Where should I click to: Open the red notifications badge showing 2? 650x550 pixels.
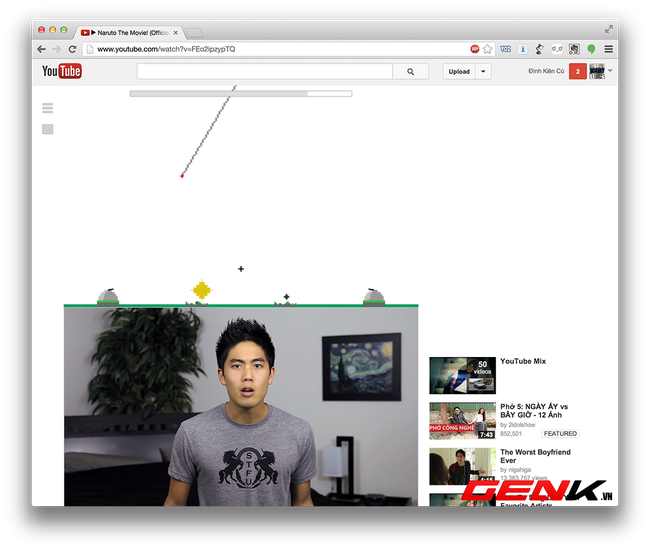[x=577, y=71]
